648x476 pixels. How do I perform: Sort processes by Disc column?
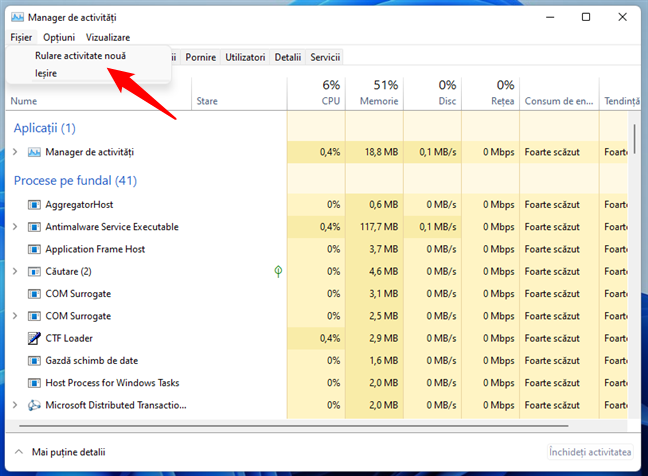click(433, 94)
